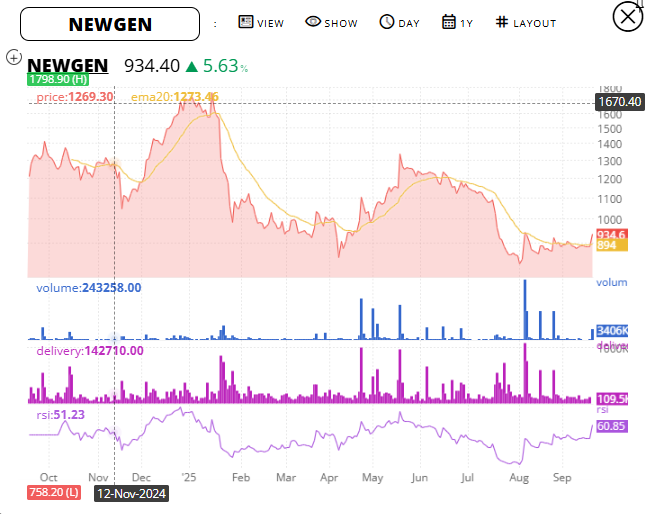Click the view panel icon beside VIEW
Viewport: 649px width, 514px height.
pos(245,22)
